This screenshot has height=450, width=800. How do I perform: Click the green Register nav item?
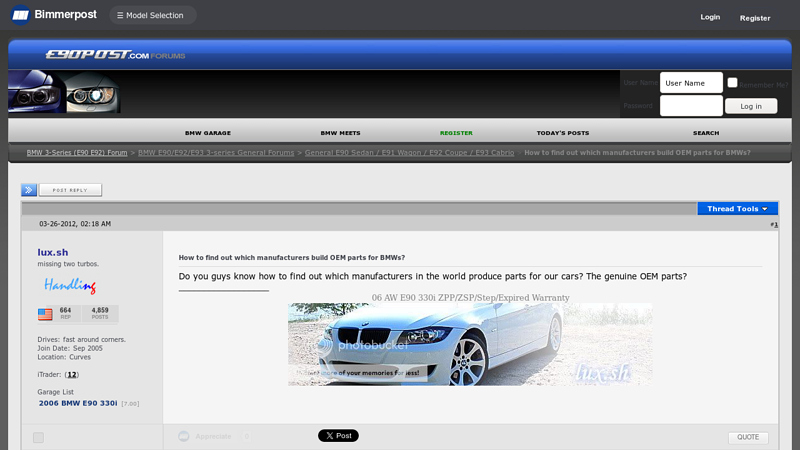(456, 133)
